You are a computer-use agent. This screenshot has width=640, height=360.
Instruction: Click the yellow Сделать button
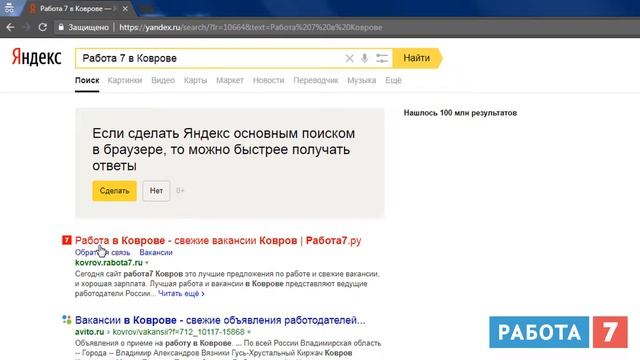114,191
